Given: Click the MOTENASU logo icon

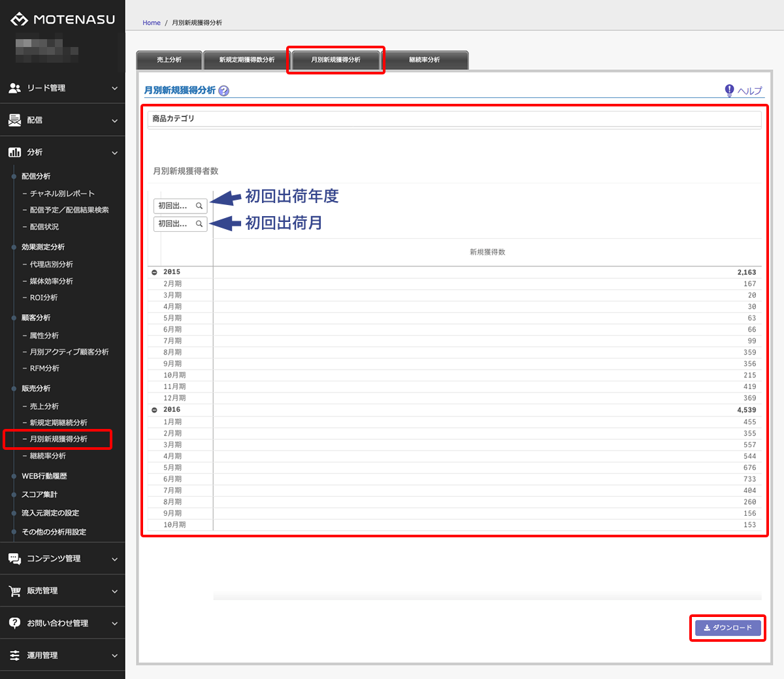Looking at the screenshot, I should [19, 20].
